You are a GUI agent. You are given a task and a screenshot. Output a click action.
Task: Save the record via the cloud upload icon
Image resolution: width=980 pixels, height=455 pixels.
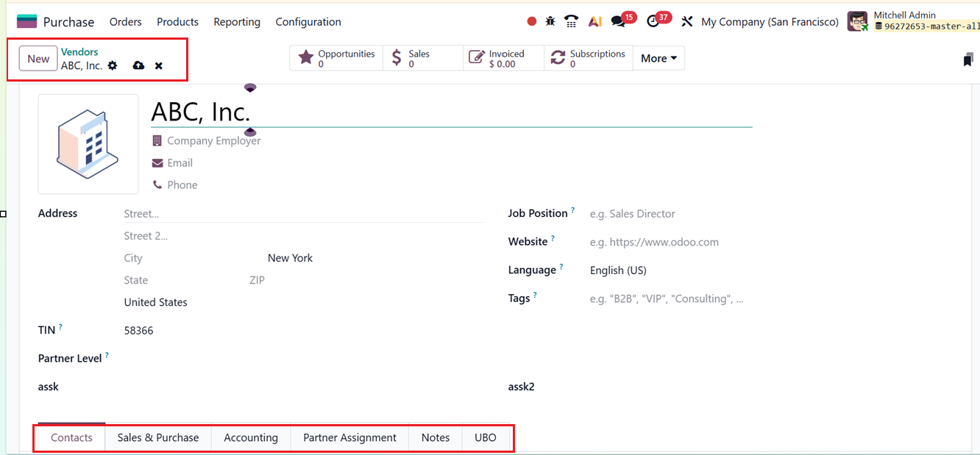138,65
